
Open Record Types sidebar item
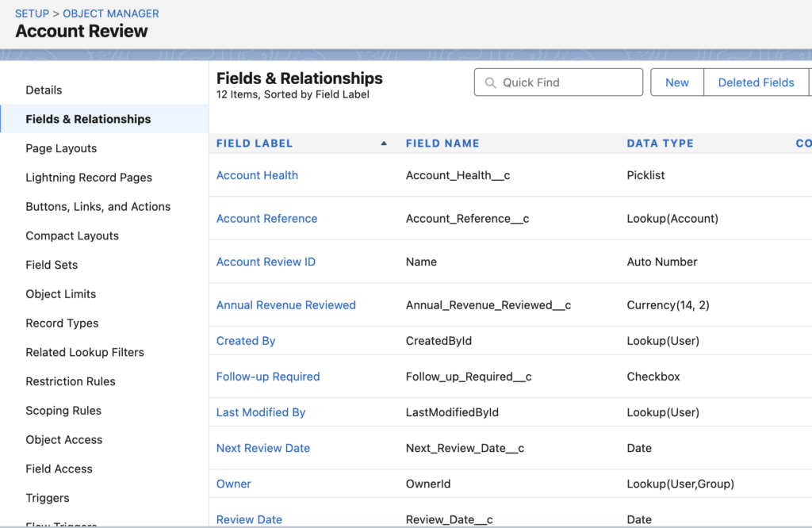click(x=62, y=323)
